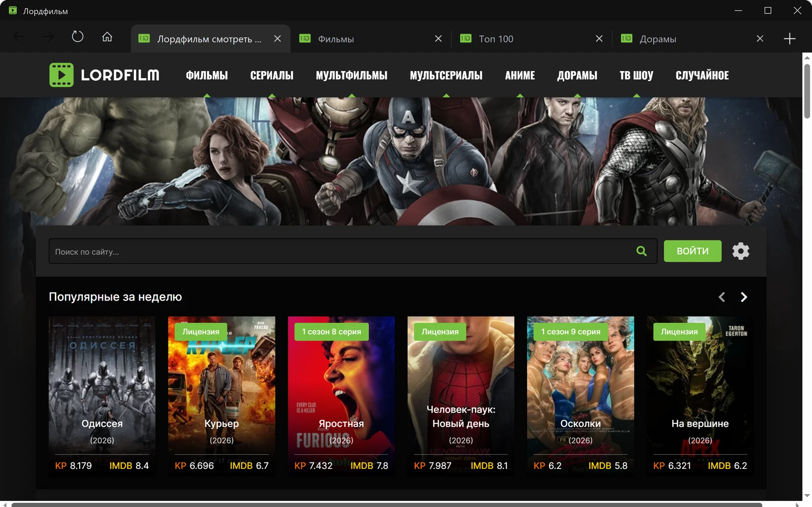The image size is (812, 507).
Task: Open the МУЛЬТФИЛЬМЫ menu
Action: pyautogui.click(x=352, y=75)
